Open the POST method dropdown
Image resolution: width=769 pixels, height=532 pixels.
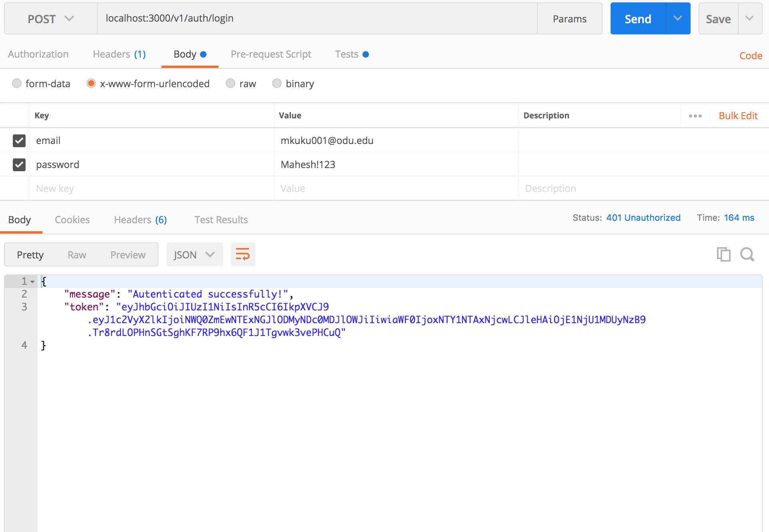click(50, 19)
